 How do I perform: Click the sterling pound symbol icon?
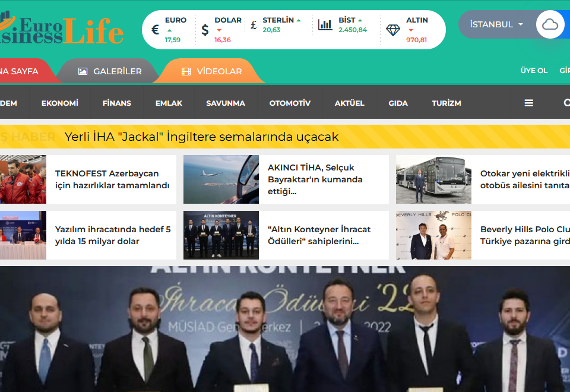click(254, 25)
